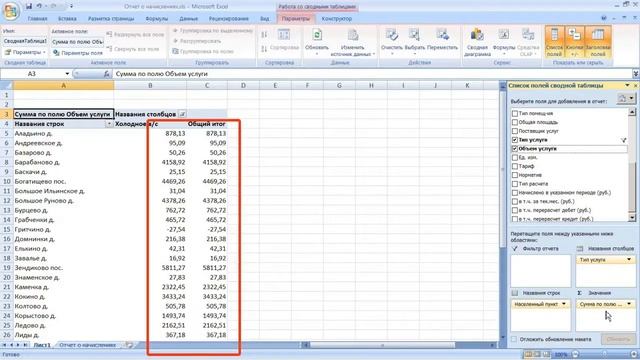This screenshot has width=640, height=360.
Task: Check the Тариф field checkbox
Action: (515, 166)
